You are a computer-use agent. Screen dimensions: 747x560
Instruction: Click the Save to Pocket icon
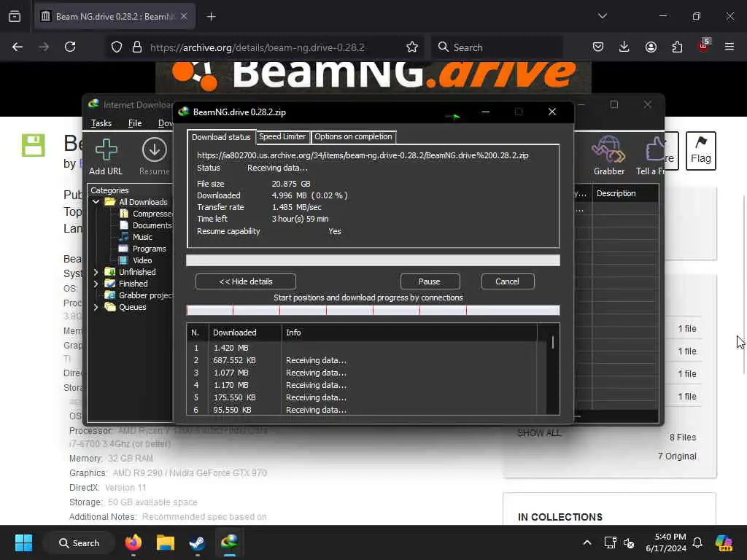pyautogui.click(x=598, y=47)
